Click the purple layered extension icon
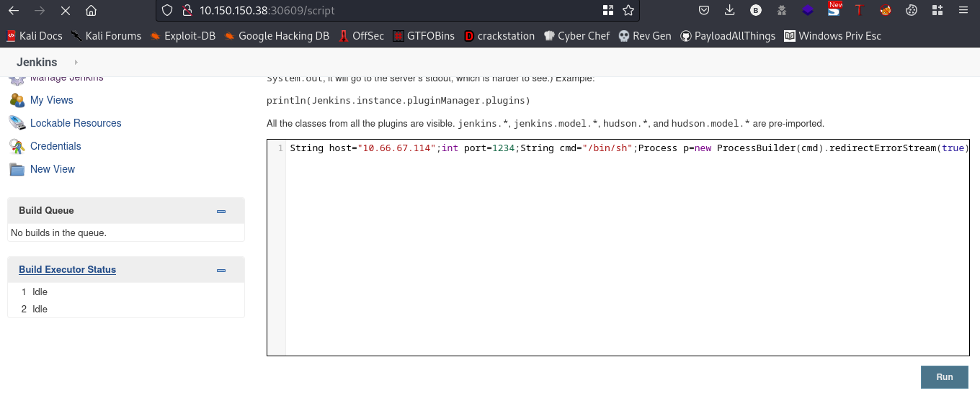Screen dimensions: 980x393 pos(808,10)
